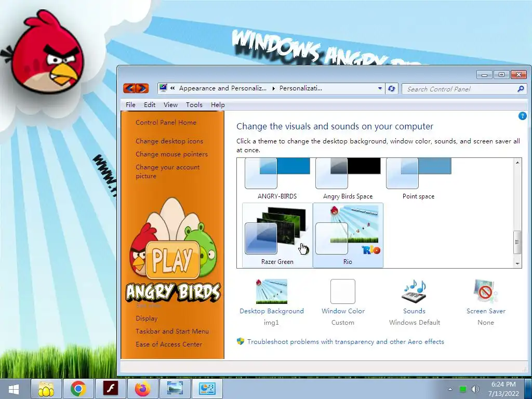Click the Troubleshoot problems with transparency link

(345, 342)
